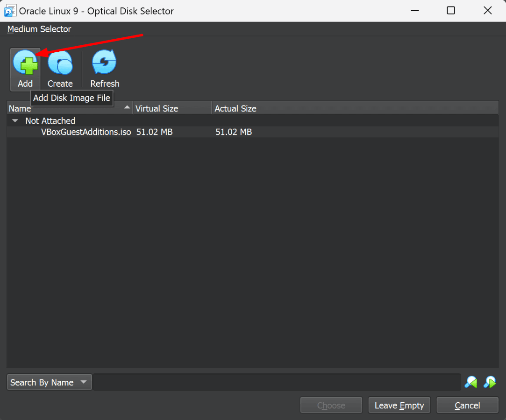Click the Leave Empty button

coord(399,405)
